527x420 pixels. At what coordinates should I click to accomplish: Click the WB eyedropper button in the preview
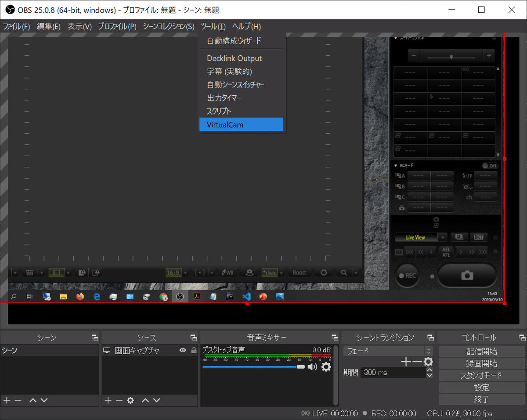227,273
